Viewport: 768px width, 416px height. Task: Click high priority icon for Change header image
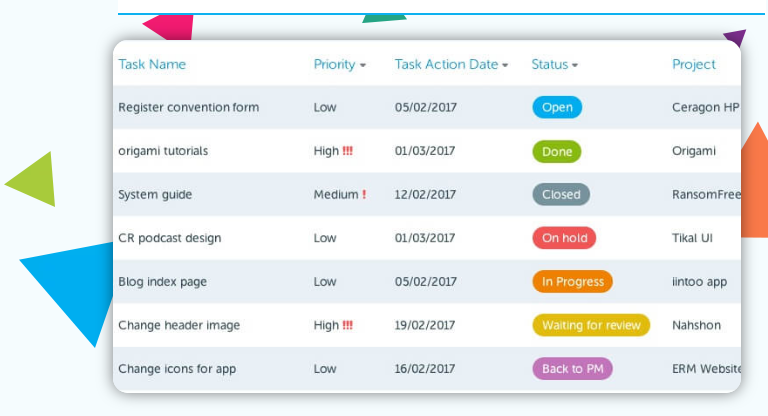348,325
